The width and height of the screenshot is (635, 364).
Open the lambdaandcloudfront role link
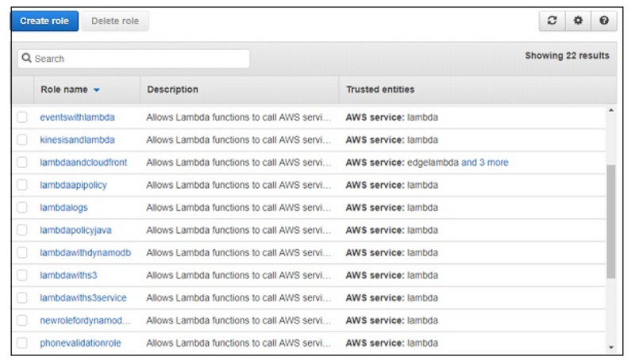point(83,163)
